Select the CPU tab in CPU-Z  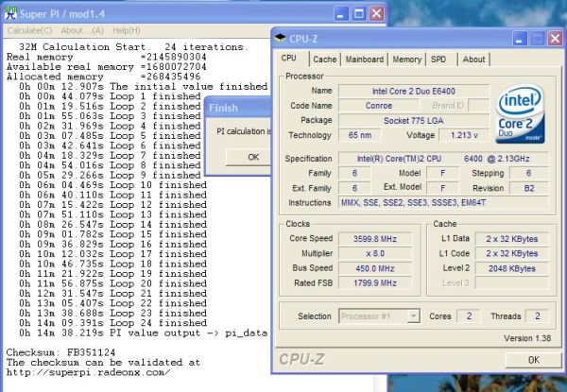(288, 59)
